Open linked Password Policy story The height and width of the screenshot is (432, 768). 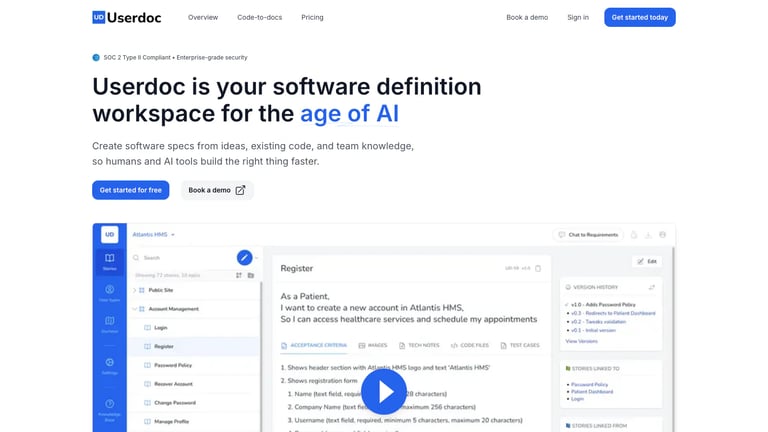(589, 384)
